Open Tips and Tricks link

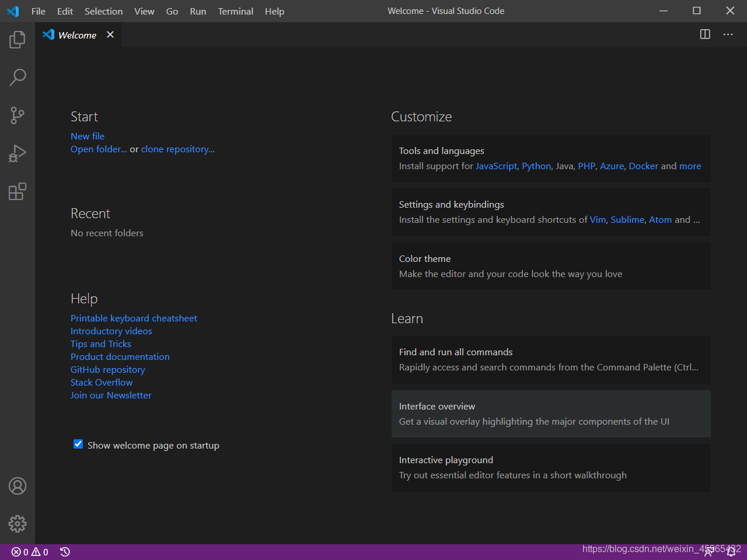point(101,344)
